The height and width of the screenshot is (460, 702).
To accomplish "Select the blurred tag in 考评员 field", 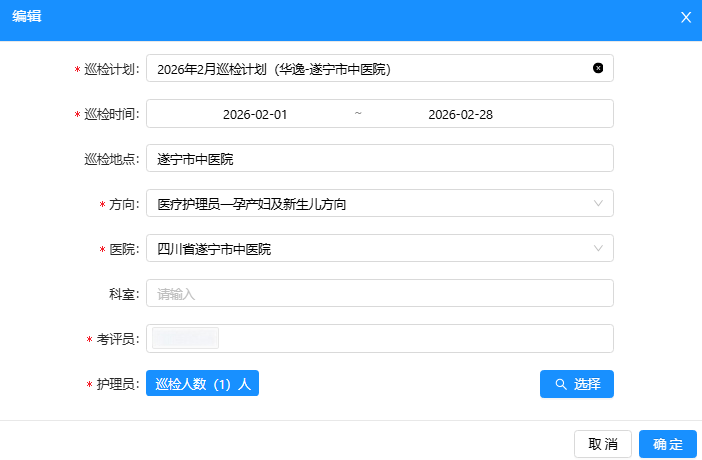I will click(185, 339).
